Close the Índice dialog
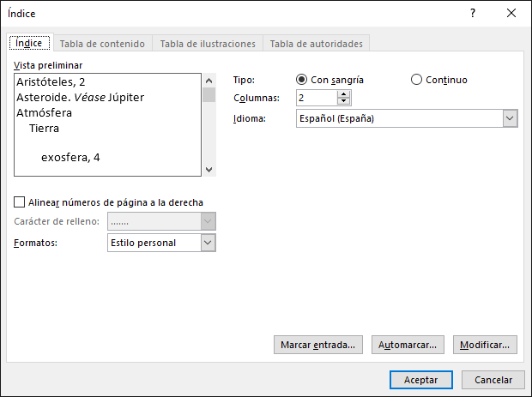This screenshot has height=397, width=532. point(511,13)
